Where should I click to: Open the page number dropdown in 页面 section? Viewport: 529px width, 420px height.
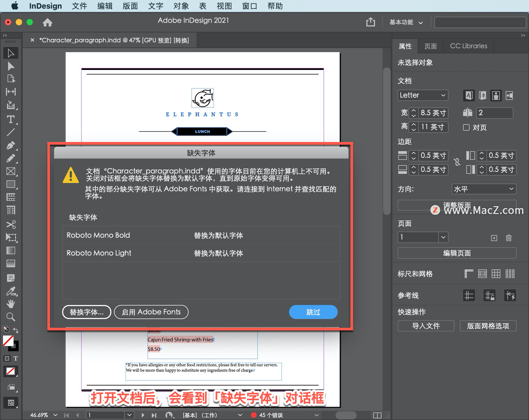(x=443, y=237)
